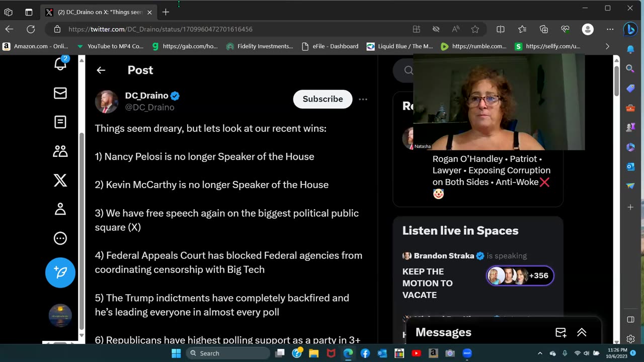Screen dimensions: 644x362
Task: Open @DC_Draino handle link
Action: tap(150, 107)
